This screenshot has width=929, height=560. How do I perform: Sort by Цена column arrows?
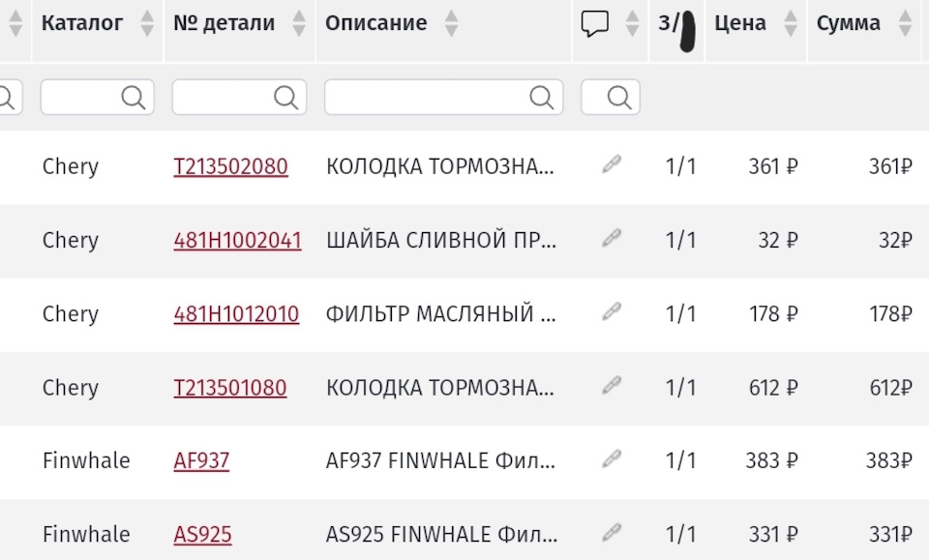pyautogui.click(x=790, y=24)
